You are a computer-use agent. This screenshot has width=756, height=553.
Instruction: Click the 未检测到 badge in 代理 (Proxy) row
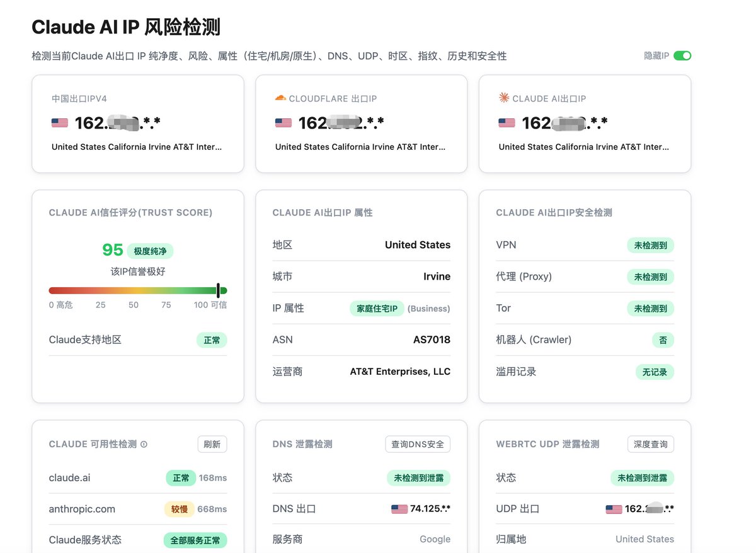650,276
